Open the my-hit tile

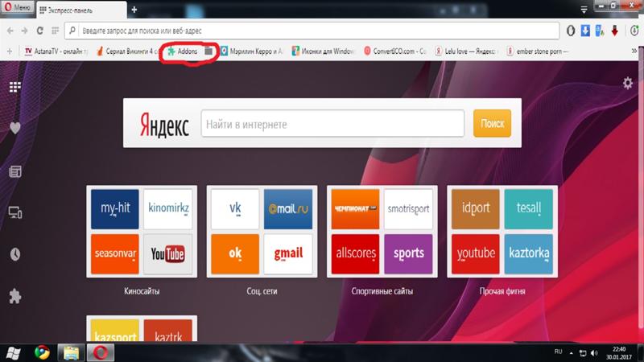pos(115,209)
